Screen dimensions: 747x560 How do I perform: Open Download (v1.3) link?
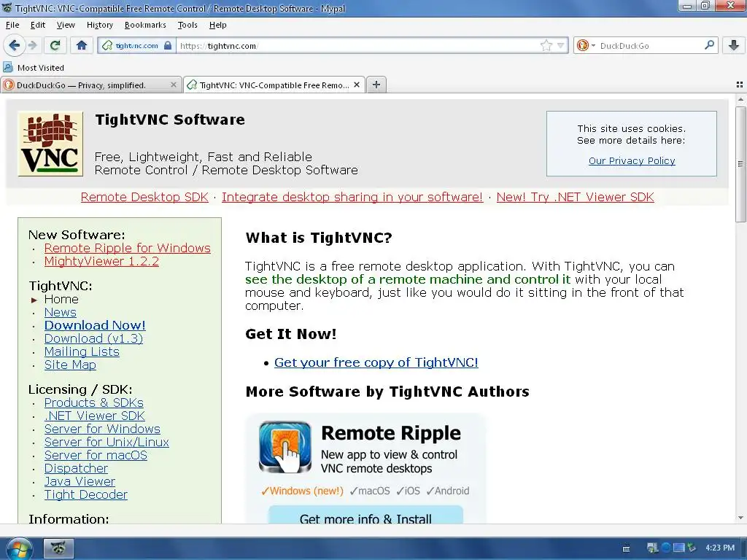pos(93,338)
